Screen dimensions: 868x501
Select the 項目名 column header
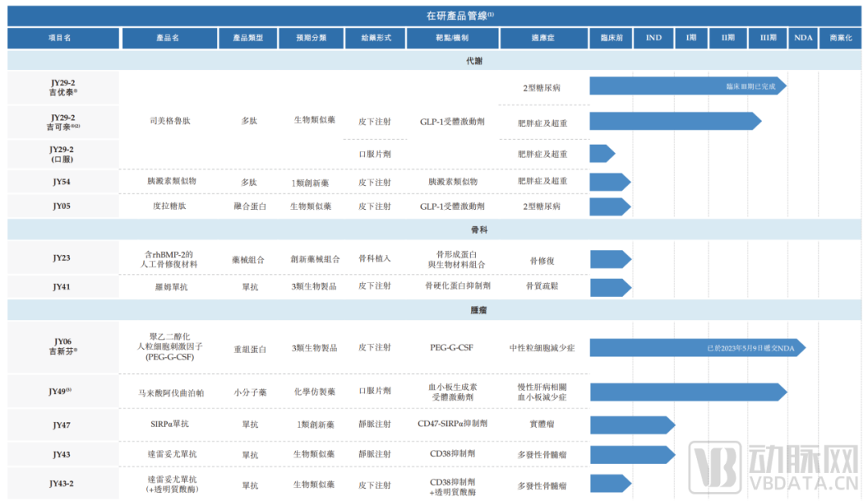tap(63, 38)
